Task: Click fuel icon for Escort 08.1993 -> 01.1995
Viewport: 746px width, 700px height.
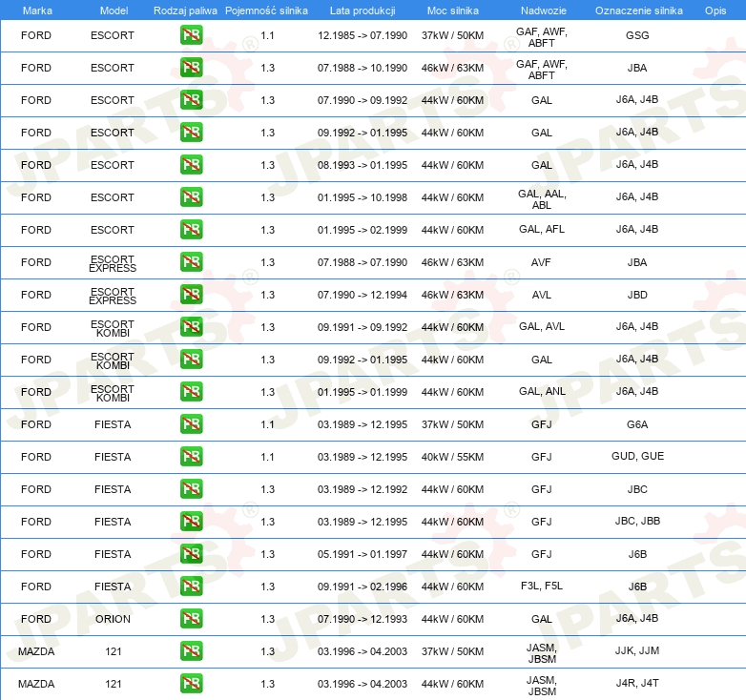Action: click(x=191, y=165)
